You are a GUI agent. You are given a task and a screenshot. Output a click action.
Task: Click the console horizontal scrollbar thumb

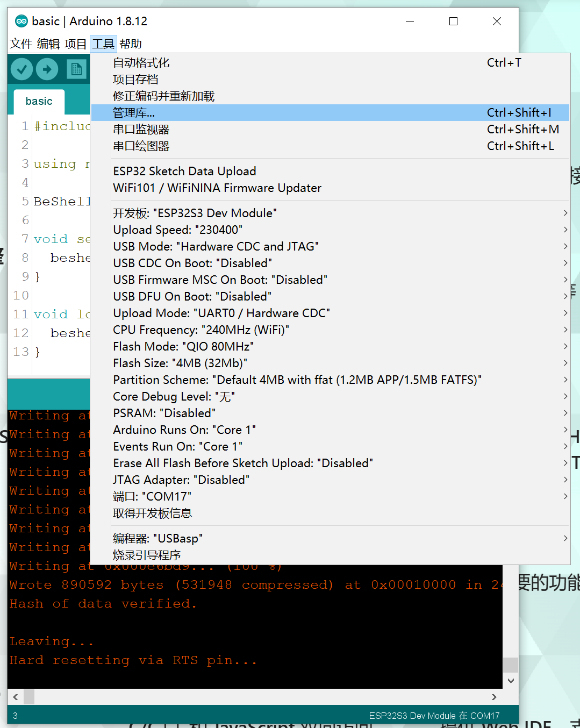pos(29,697)
